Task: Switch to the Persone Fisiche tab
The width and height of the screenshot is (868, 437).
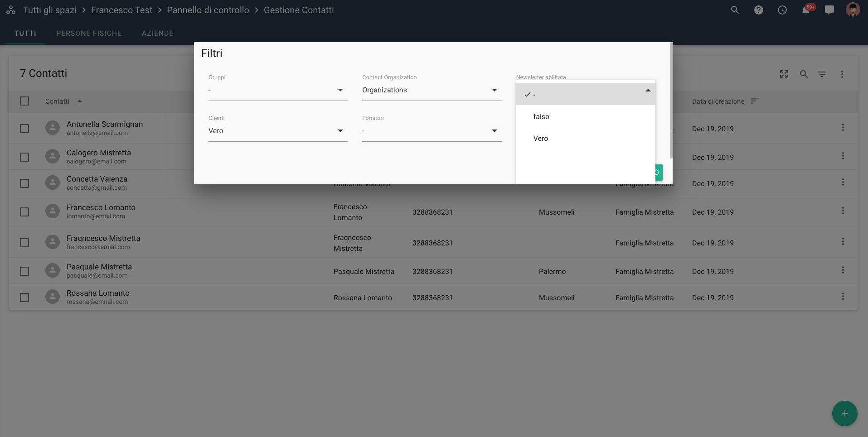Action: coord(89,33)
